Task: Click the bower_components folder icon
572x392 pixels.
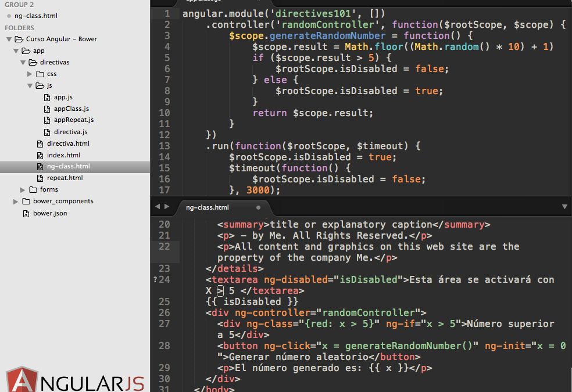Action: (x=26, y=201)
